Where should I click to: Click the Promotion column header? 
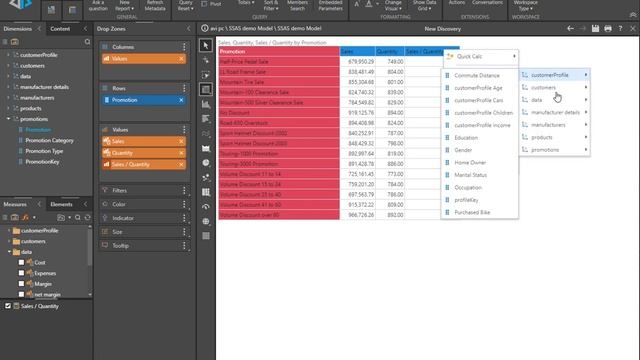click(x=279, y=51)
